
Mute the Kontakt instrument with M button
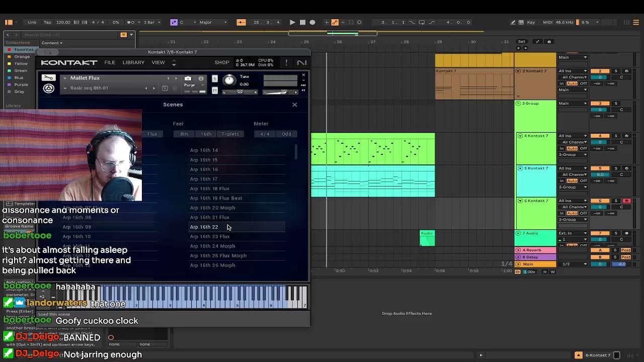215,90
